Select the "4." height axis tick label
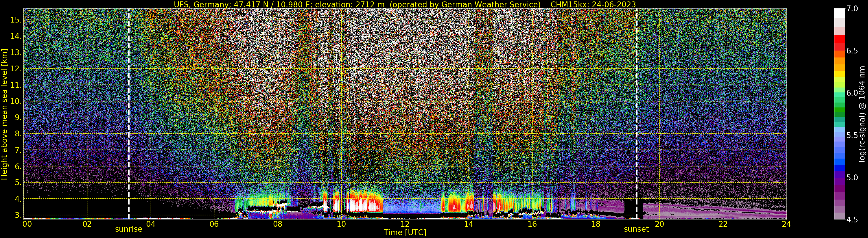Screen dimensions: 868x238 [x=18, y=199]
